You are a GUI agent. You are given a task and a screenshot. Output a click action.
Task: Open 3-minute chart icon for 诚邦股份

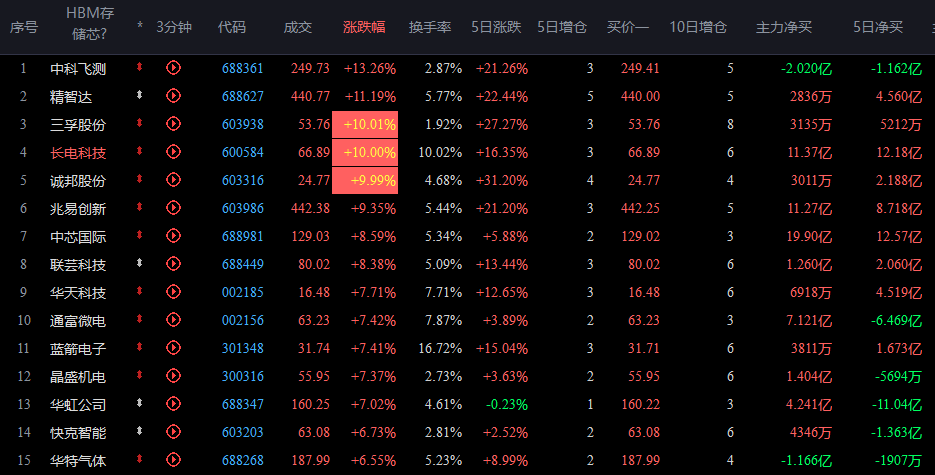click(173, 180)
